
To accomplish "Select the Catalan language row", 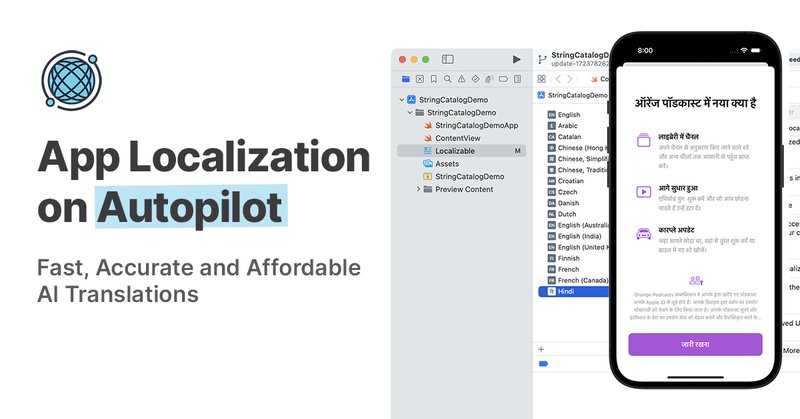I will coord(573,137).
